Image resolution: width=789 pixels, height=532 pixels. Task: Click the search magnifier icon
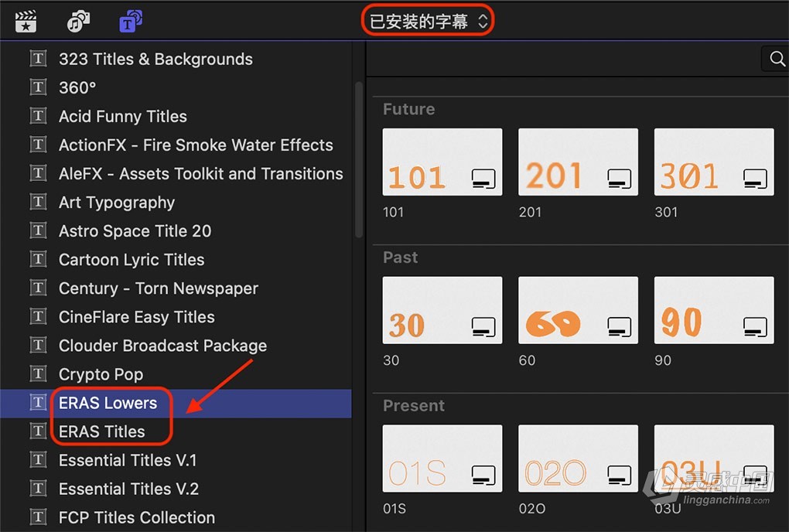pyautogui.click(x=777, y=59)
